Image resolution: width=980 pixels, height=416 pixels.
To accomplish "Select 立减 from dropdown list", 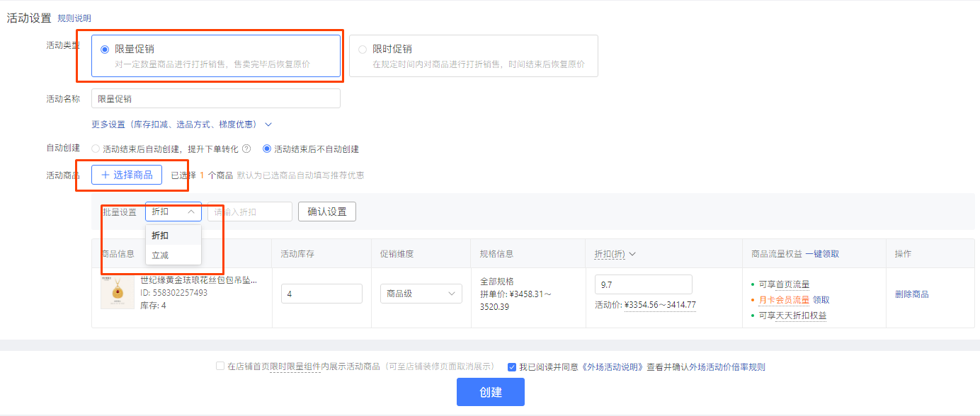I will [161, 255].
